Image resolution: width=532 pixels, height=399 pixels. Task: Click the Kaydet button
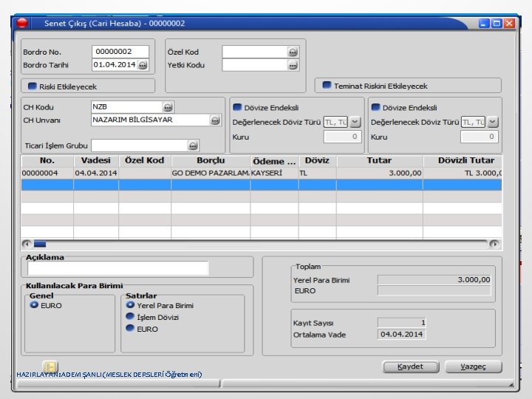[x=411, y=366]
